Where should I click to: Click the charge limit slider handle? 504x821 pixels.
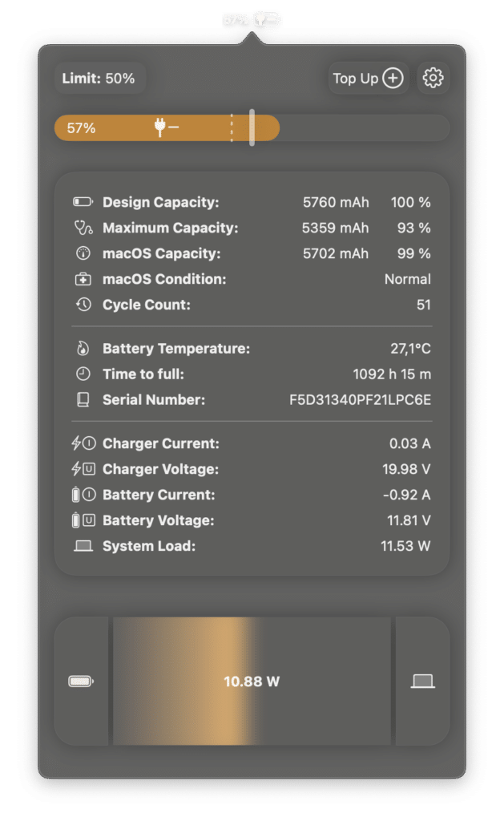point(252,127)
